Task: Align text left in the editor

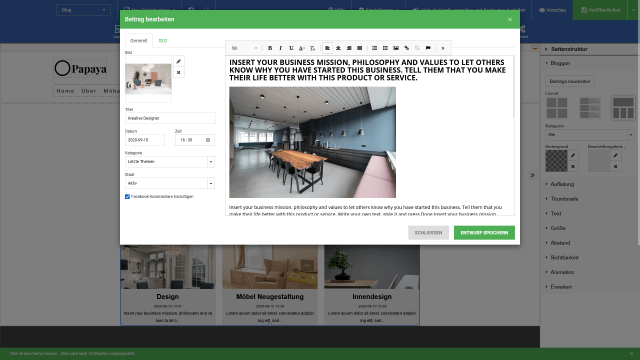Action: pos(327,48)
